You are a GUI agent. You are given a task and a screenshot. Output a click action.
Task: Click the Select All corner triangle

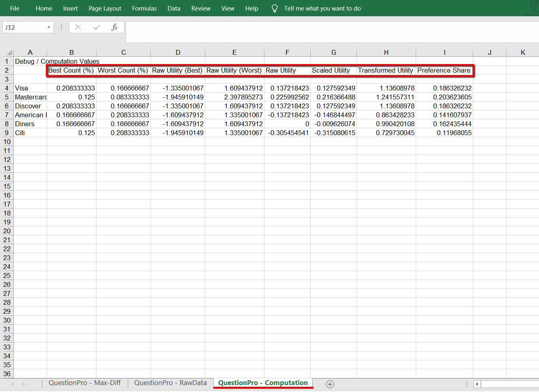9,52
